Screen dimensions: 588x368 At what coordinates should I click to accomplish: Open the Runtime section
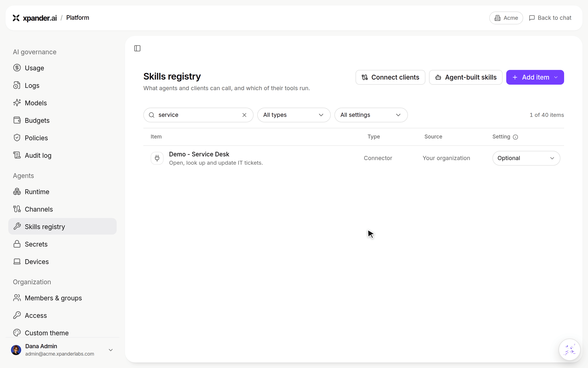point(62,192)
